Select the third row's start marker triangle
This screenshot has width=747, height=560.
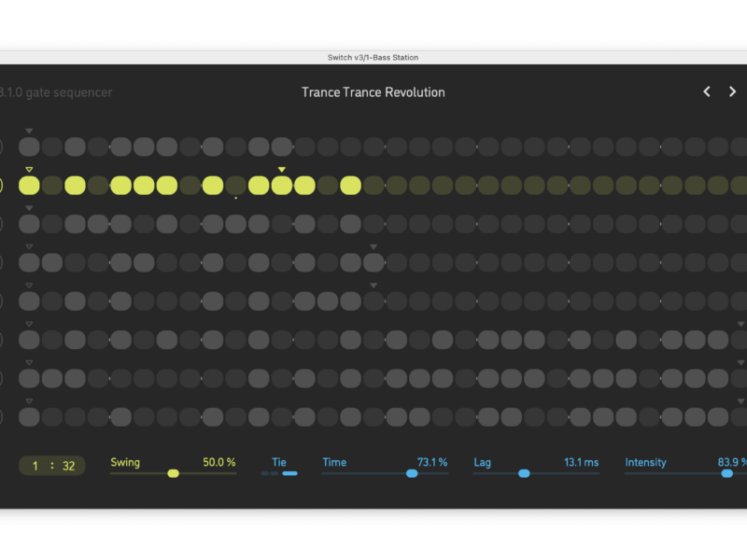pyautogui.click(x=29, y=208)
